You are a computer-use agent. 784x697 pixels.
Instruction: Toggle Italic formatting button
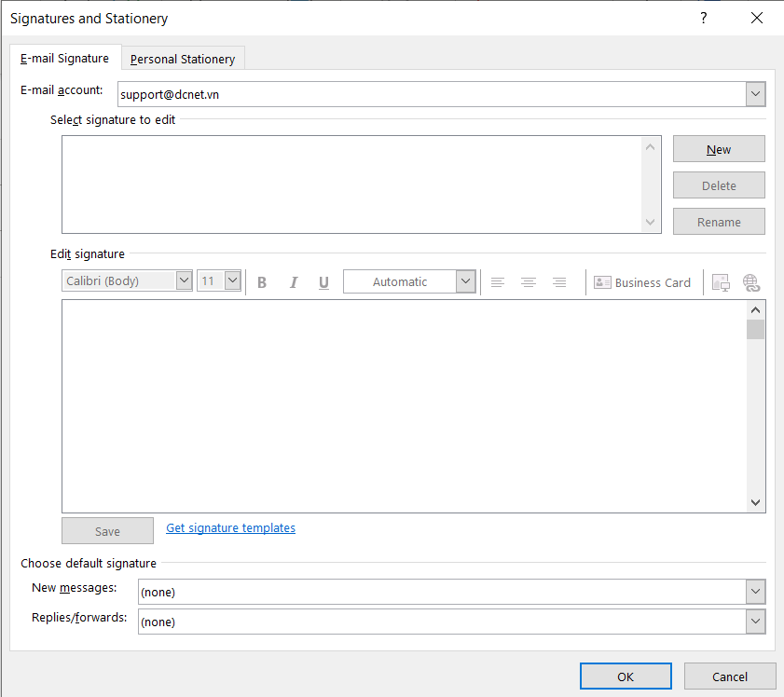(293, 282)
